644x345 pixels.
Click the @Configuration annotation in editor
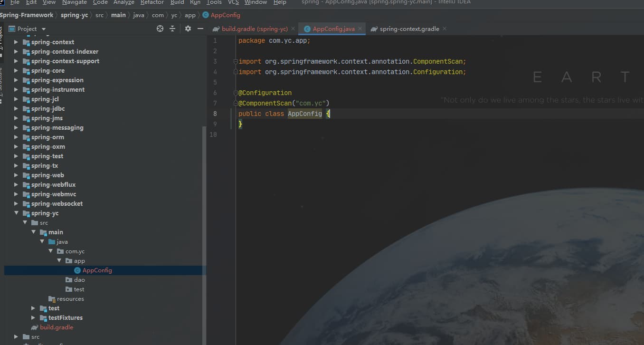tap(265, 93)
